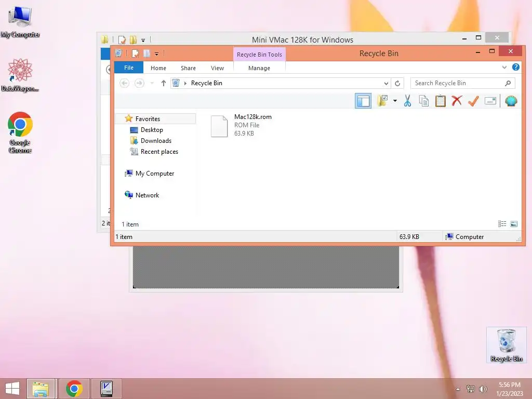
Task: Switch to the Home ribbon tab
Action: pyautogui.click(x=158, y=68)
